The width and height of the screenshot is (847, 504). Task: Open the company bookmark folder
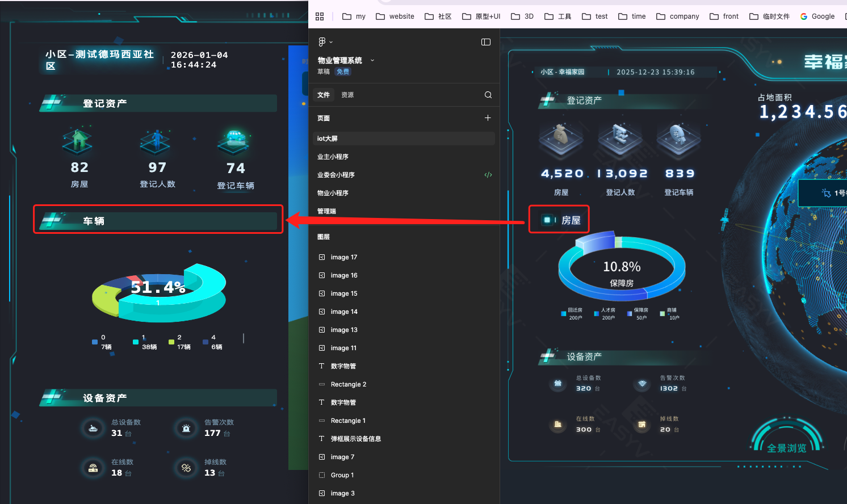(678, 16)
